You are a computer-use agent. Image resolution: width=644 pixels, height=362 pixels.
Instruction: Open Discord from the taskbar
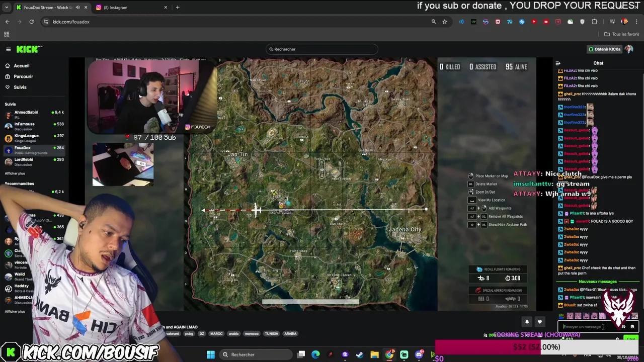(x=419, y=354)
